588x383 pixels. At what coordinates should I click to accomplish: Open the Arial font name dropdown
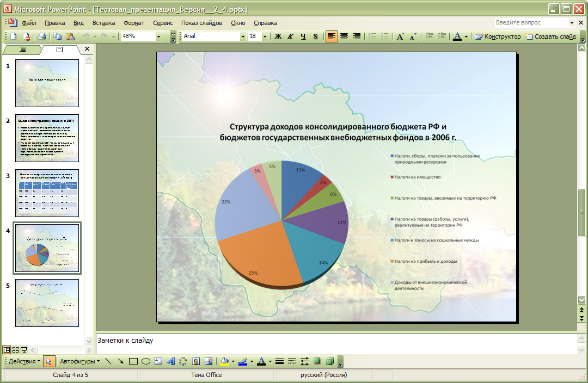243,36
